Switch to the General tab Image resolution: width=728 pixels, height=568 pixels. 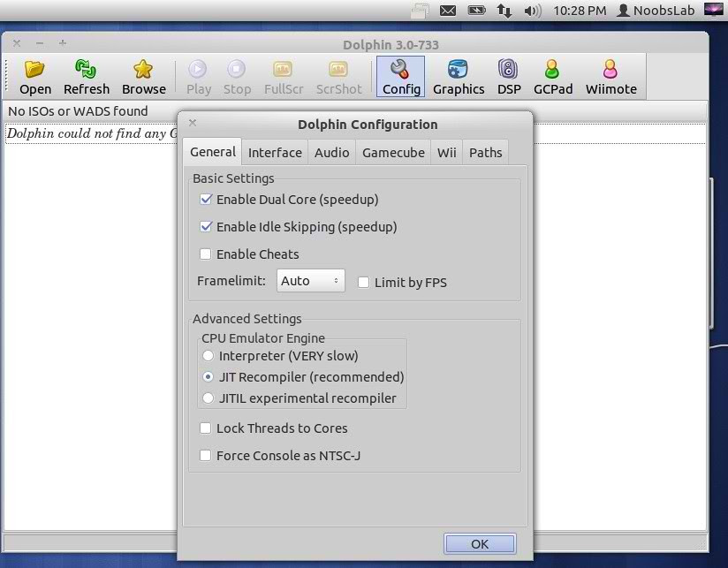pos(213,152)
